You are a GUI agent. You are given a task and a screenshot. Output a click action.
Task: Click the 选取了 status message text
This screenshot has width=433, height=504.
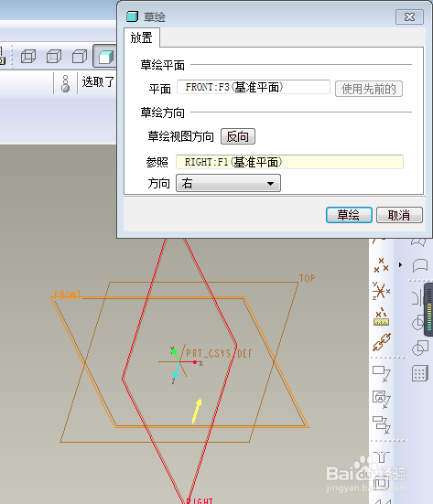[x=99, y=82]
